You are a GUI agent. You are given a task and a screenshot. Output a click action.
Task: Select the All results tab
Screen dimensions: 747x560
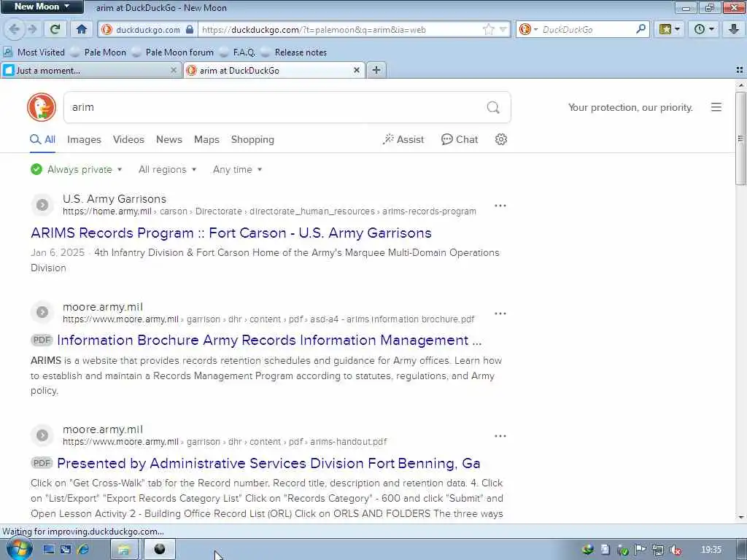pos(43,139)
